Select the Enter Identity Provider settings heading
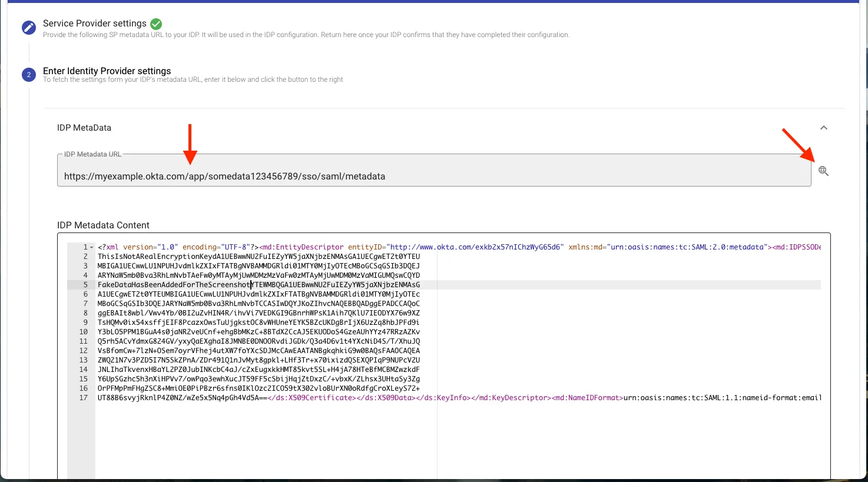The height and width of the screenshot is (482, 868). (107, 71)
